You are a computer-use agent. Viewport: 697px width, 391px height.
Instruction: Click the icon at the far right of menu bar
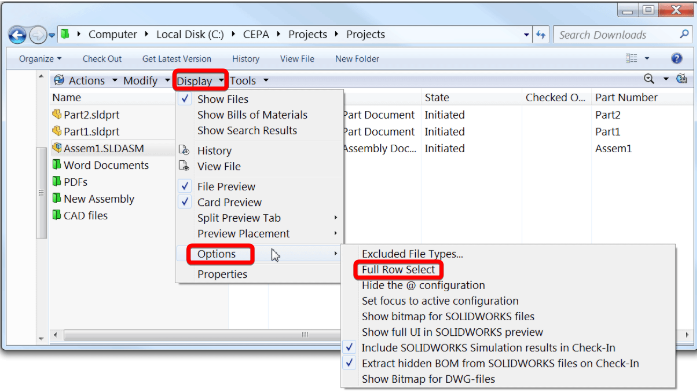coord(681,79)
